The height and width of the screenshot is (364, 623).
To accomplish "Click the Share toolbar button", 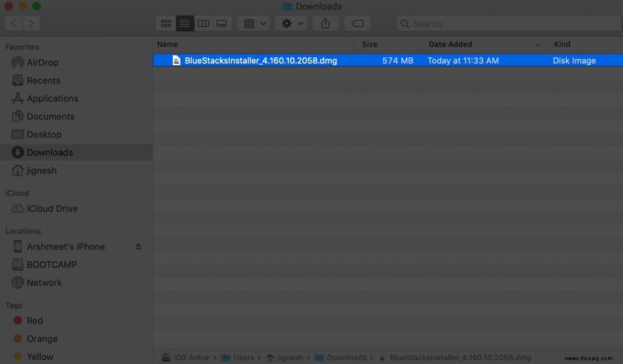I will (325, 24).
